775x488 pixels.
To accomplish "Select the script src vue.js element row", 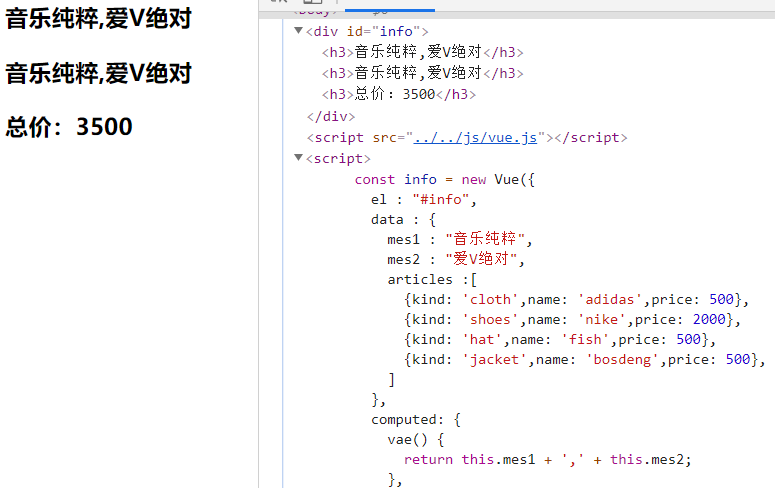I will tap(467, 137).
